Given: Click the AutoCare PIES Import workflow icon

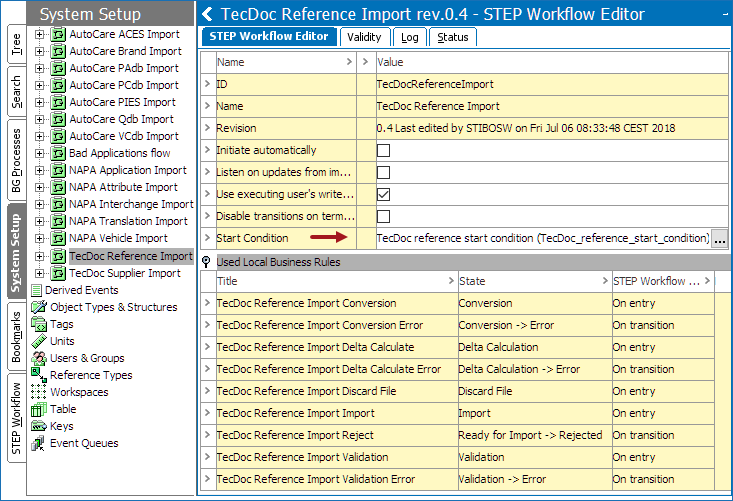Looking at the screenshot, I should [x=58, y=102].
